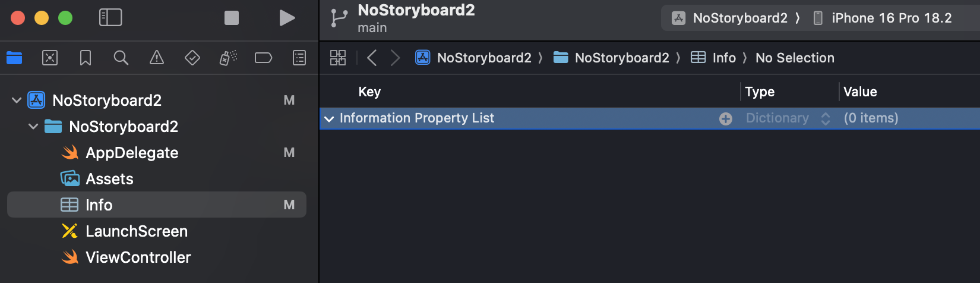Open the Breakpoint navigator

click(x=263, y=58)
